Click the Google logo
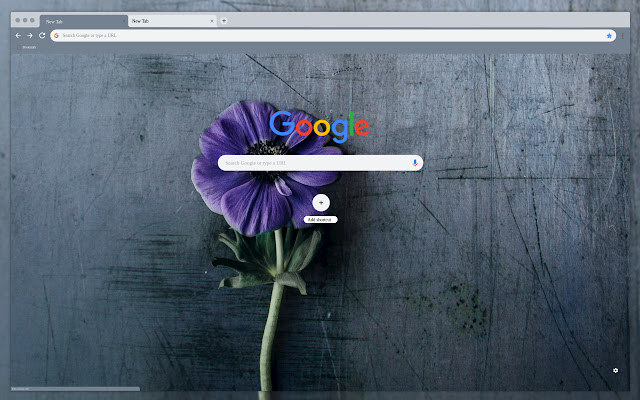The image size is (640, 400). coord(319,126)
